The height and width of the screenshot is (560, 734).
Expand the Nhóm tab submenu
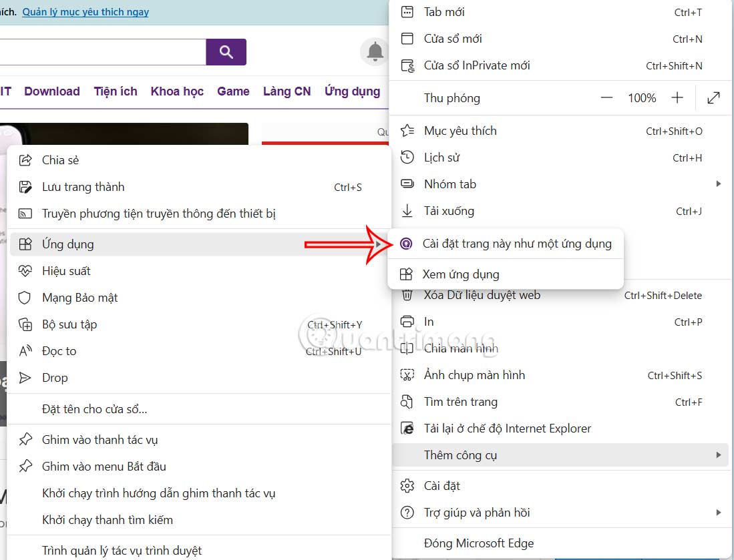[x=719, y=184]
